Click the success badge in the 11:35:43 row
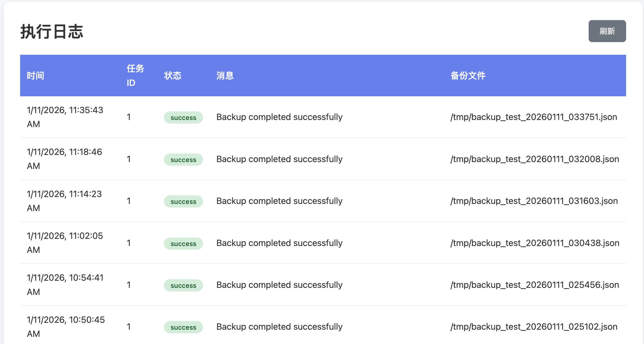This screenshot has width=644, height=344. 183,118
